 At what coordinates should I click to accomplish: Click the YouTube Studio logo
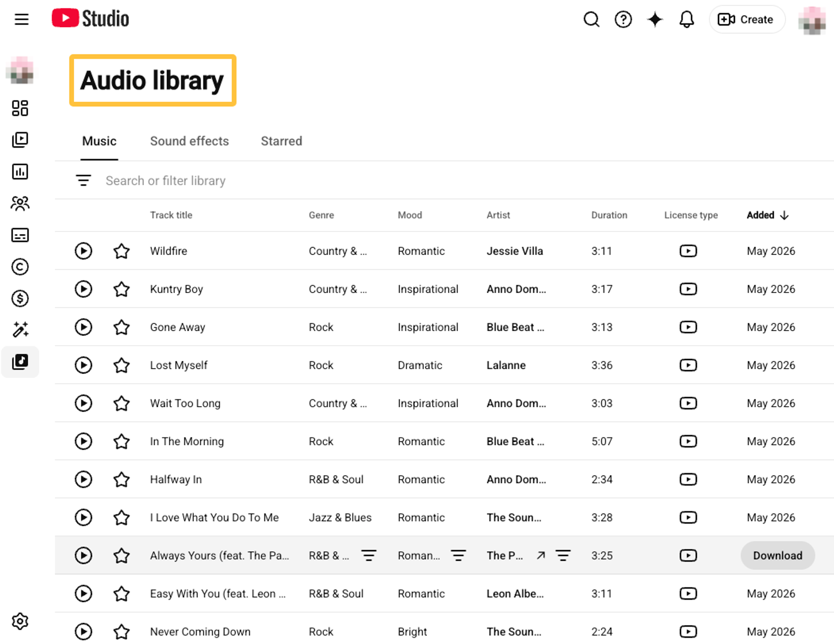point(90,19)
